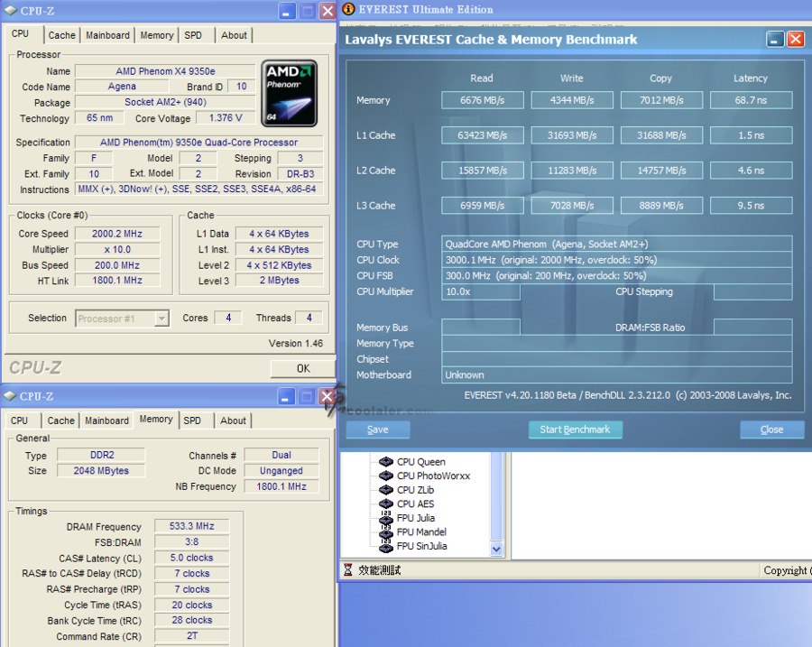Select FPU Mandel tree item
This screenshot has width=812, height=647.
click(x=421, y=531)
